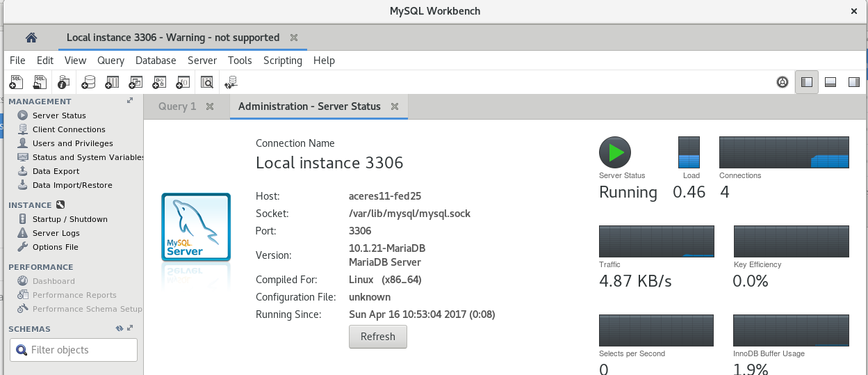868x375 pixels.
Task: Expand the Management section to its own tab
Action: [x=130, y=101]
